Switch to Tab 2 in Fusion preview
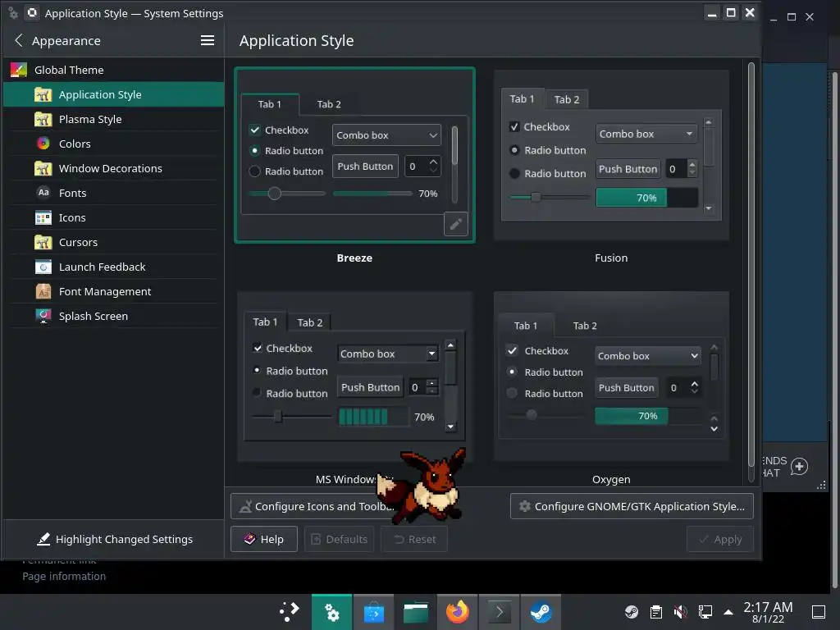840x630 pixels. pyautogui.click(x=567, y=99)
